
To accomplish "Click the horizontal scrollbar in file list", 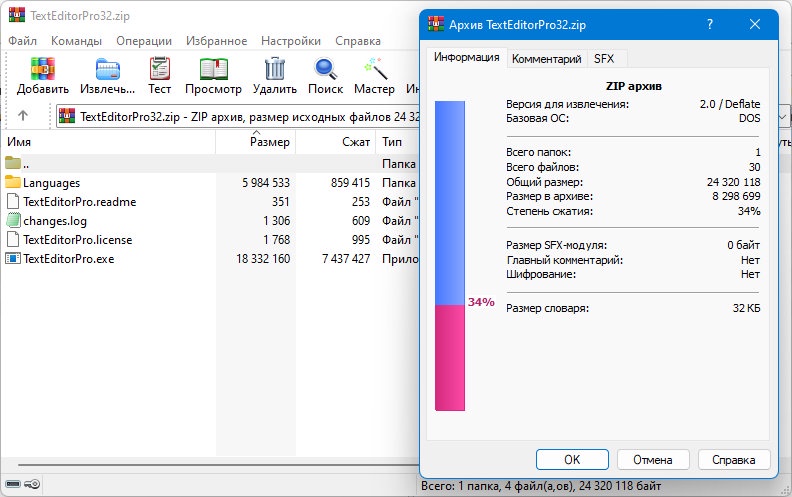I will 218,465.
